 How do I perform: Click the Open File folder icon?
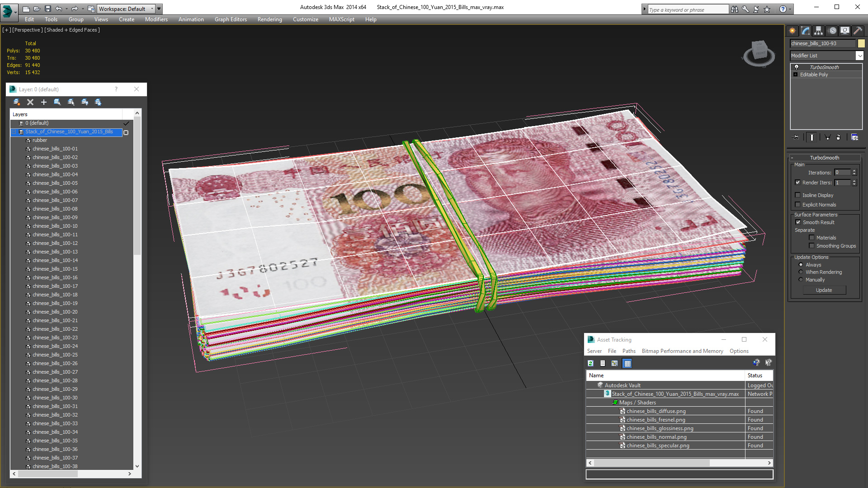(37, 9)
